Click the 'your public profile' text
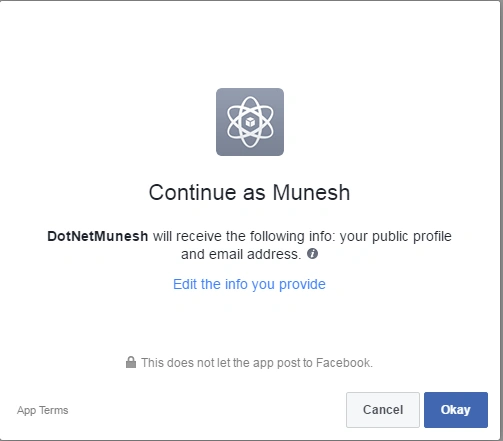 click(395, 237)
